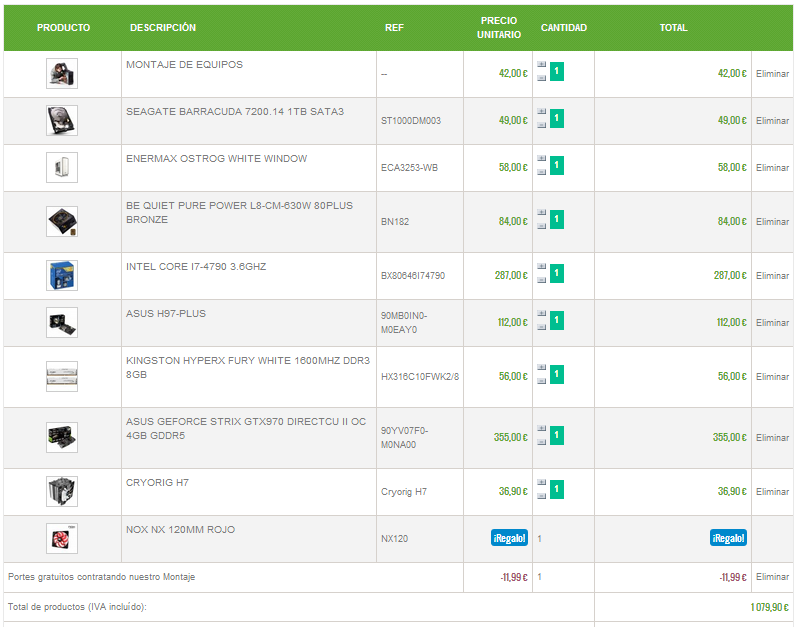Open the Kingston HyperX RAM thumbnail
This screenshot has height=627, width=803.
click(62, 377)
